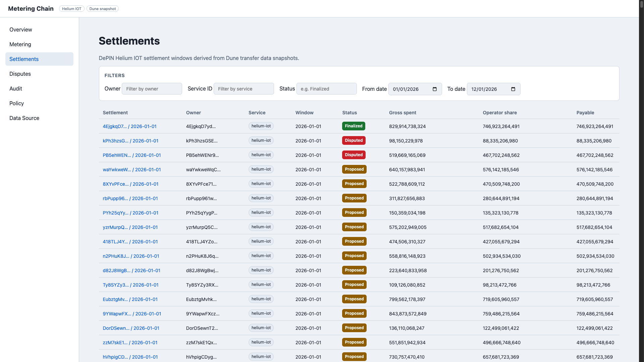This screenshot has width=644, height=362.
Task: Click the Finalized status badge in first row
Action: [x=354, y=126]
